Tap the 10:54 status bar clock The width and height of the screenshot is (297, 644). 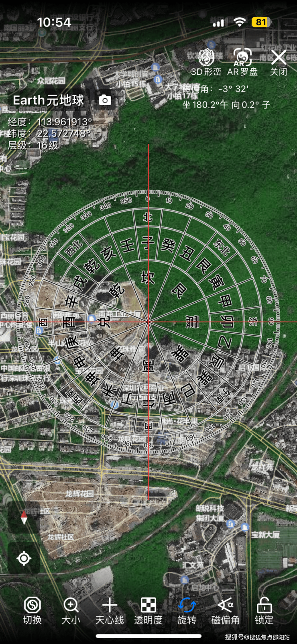tap(54, 22)
